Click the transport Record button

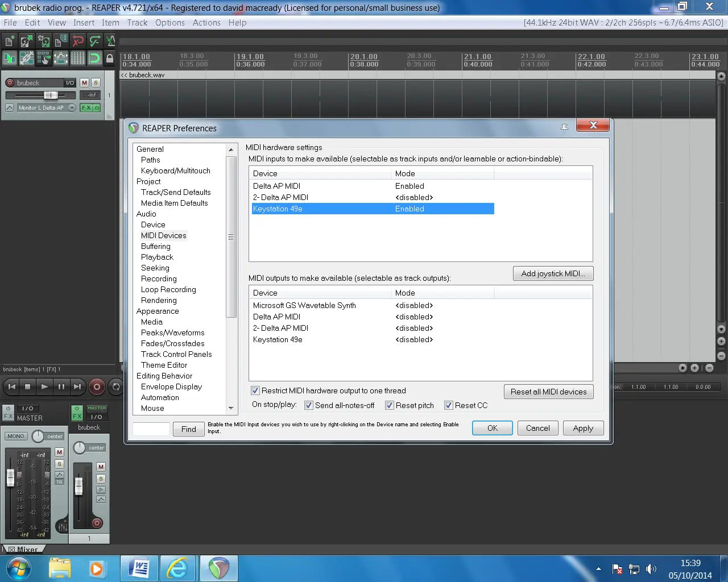[x=97, y=387]
